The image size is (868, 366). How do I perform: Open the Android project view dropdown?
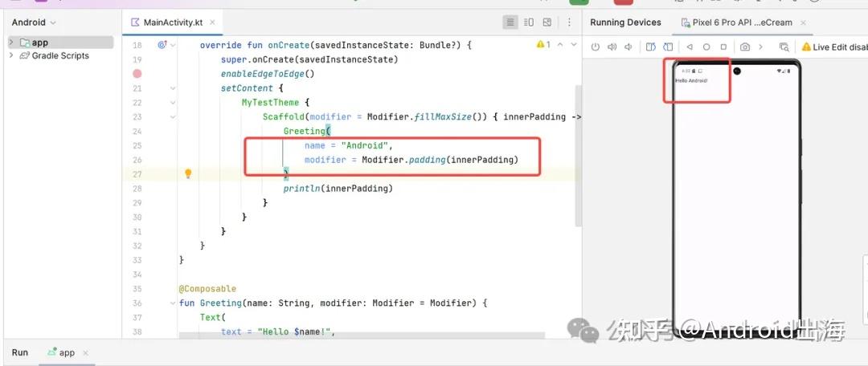(34, 22)
